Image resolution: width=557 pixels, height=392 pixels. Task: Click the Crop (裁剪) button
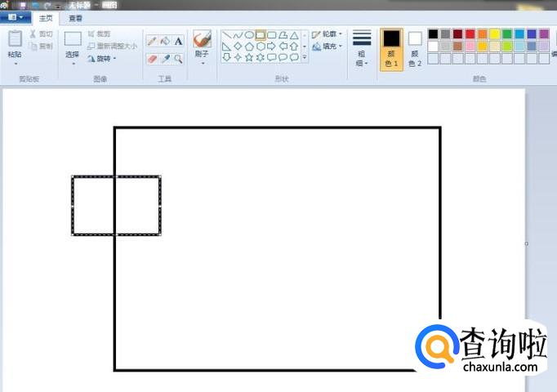(98, 34)
